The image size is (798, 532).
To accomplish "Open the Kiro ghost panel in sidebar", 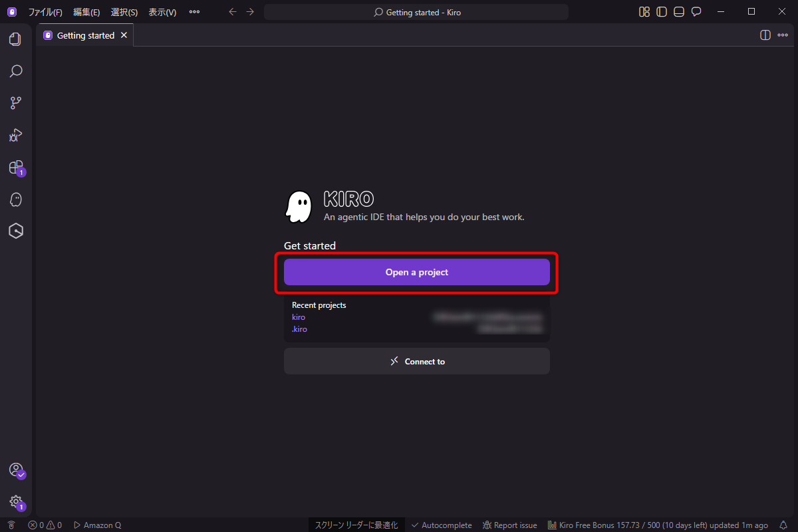I will click(x=16, y=199).
